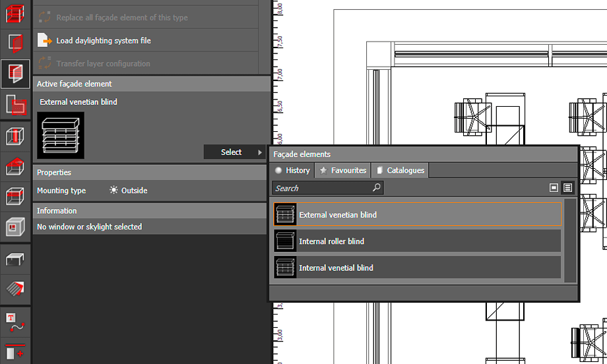Screen dimensions: 607x364
Task: Select the flat slab sidebar tool
Action: pos(15,258)
